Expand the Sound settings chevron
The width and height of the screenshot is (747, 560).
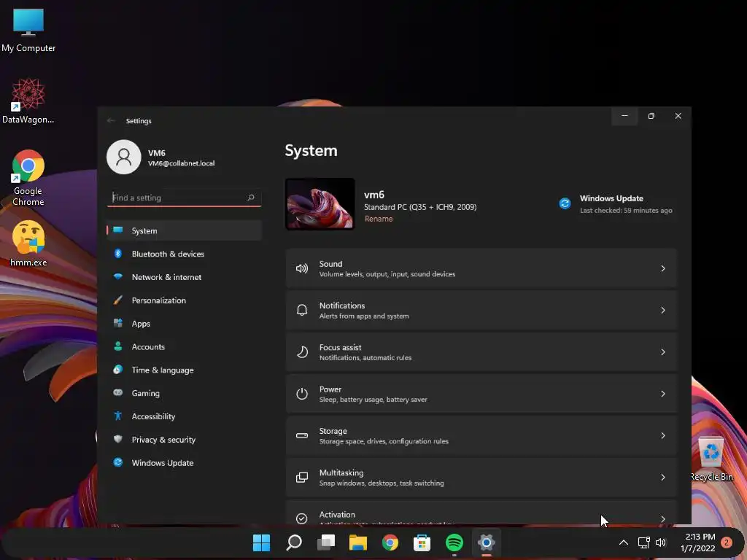tap(662, 268)
